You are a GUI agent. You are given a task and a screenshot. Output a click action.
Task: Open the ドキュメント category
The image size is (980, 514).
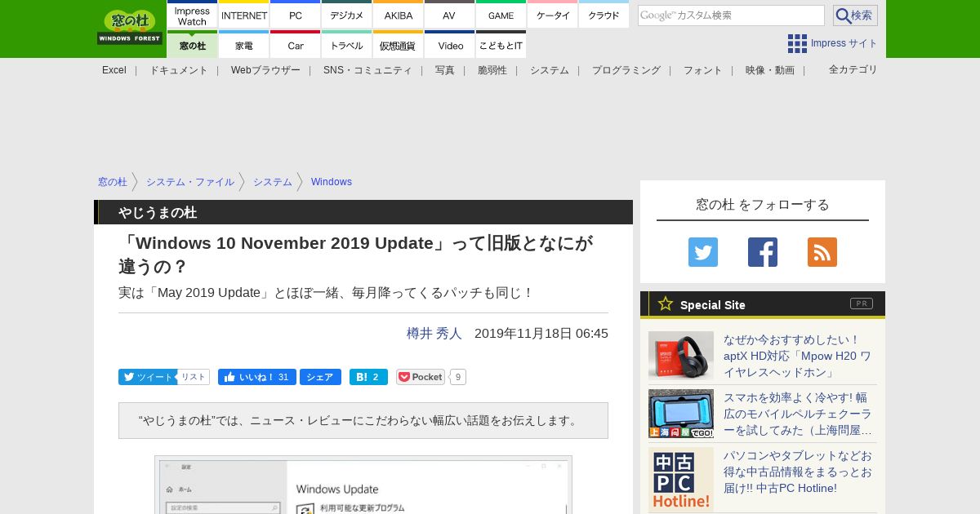[x=178, y=70]
